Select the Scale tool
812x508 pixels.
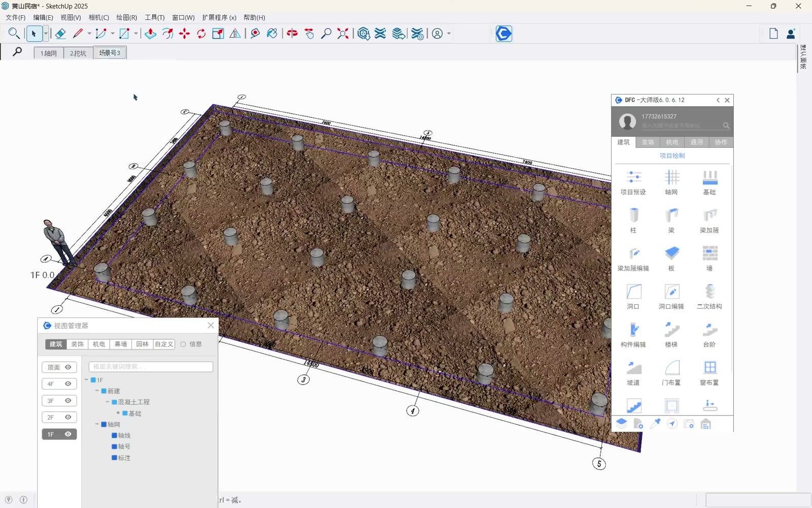pyautogui.click(x=218, y=34)
